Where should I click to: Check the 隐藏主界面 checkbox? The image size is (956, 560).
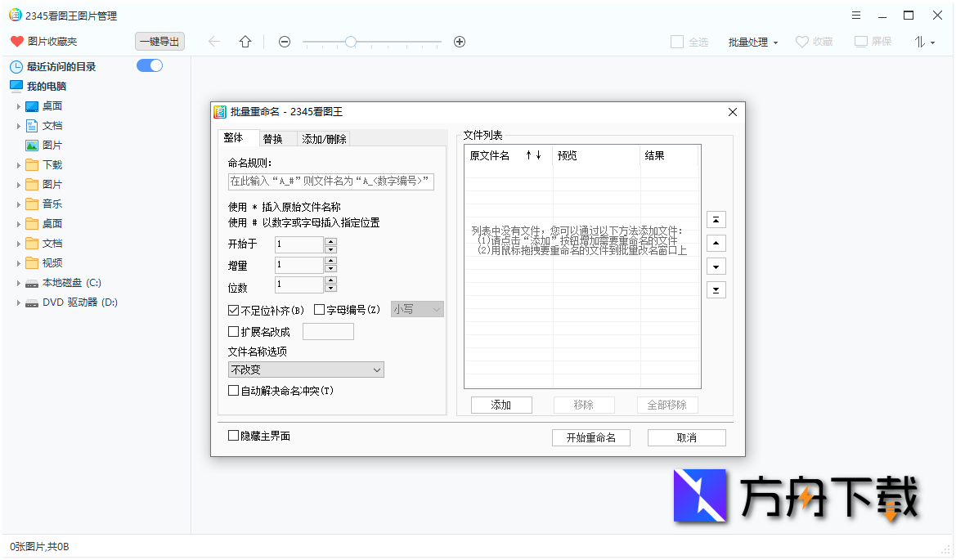click(233, 435)
